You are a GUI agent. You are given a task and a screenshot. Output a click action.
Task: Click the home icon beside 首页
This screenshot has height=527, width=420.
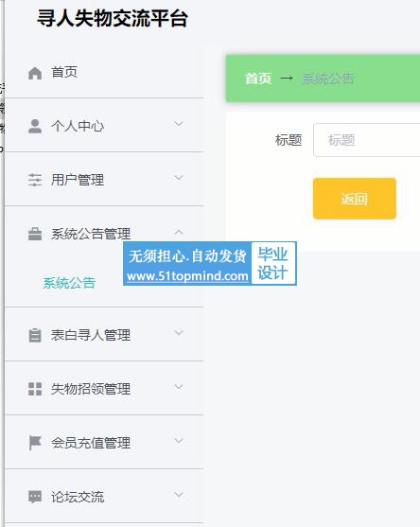35,73
